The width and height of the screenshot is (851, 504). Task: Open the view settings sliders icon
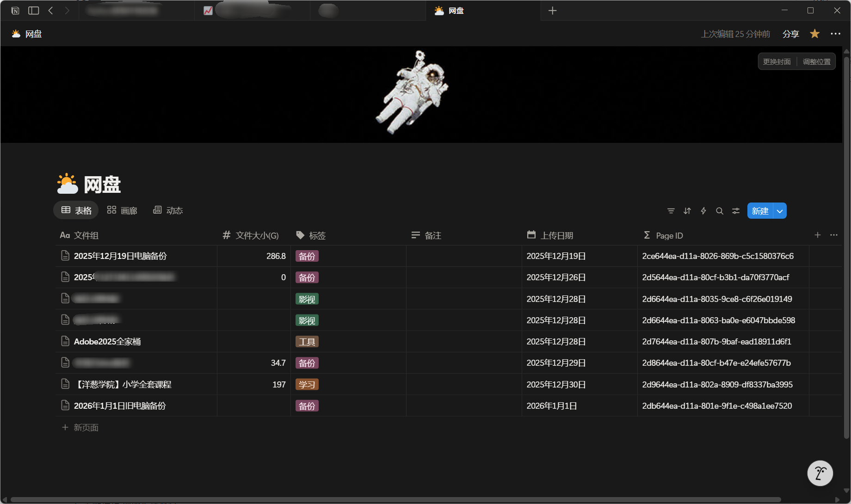736,211
